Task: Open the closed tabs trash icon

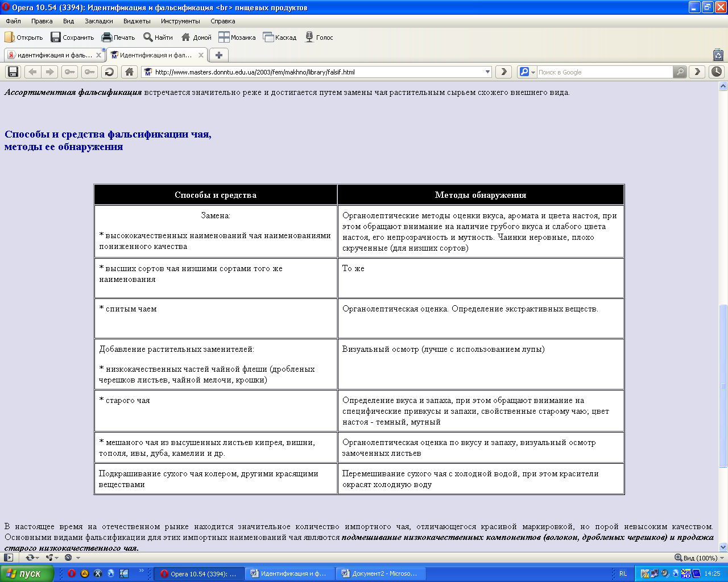Action: [x=718, y=55]
